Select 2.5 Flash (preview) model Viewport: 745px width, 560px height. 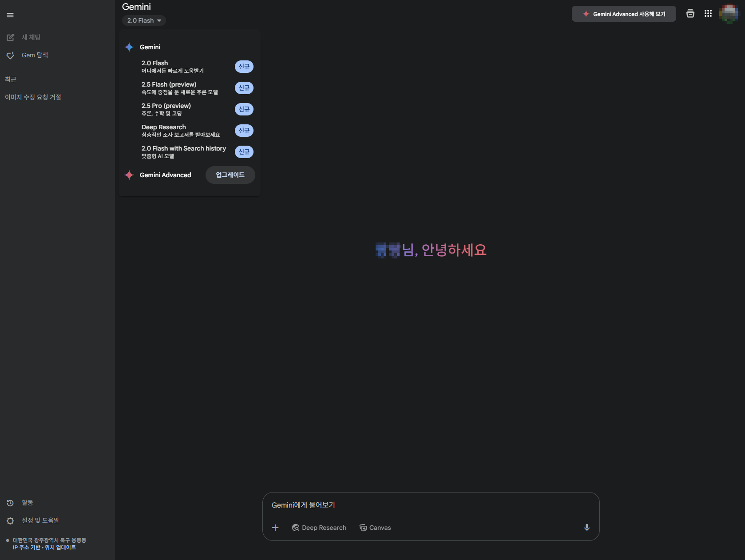(x=190, y=88)
